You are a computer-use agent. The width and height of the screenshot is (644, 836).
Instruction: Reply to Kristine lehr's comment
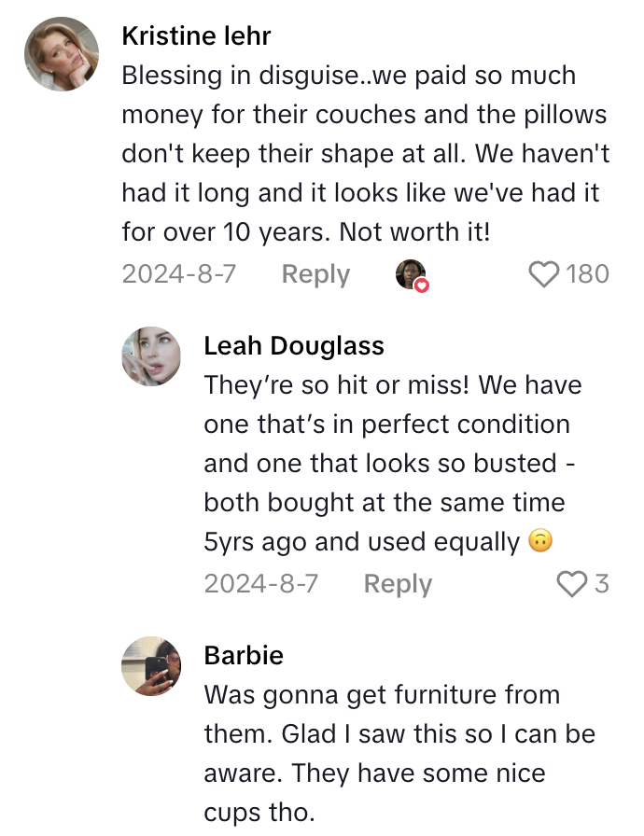click(315, 274)
